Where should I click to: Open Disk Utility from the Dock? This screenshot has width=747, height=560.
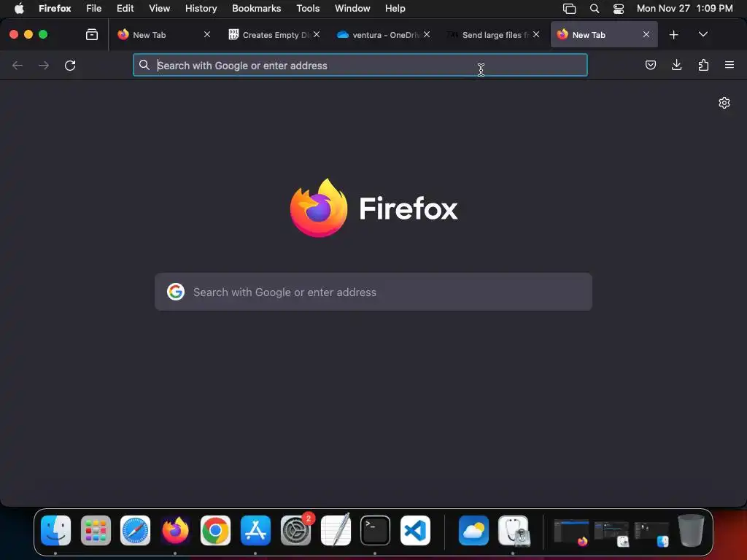tap(514, 530)
